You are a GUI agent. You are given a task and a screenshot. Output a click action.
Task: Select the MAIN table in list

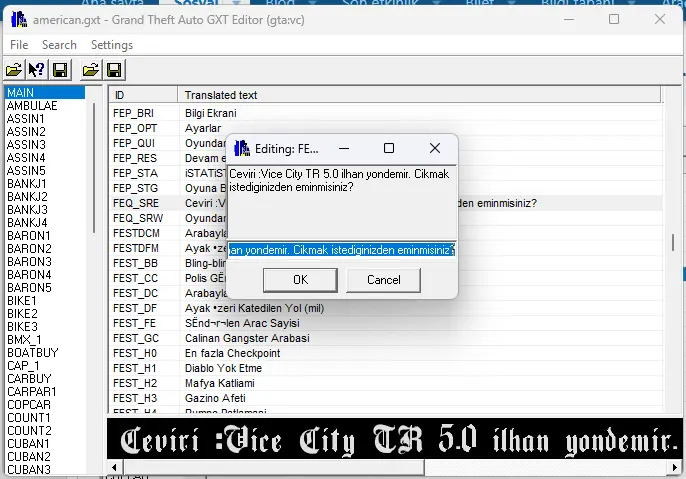[x=45, y=92]
